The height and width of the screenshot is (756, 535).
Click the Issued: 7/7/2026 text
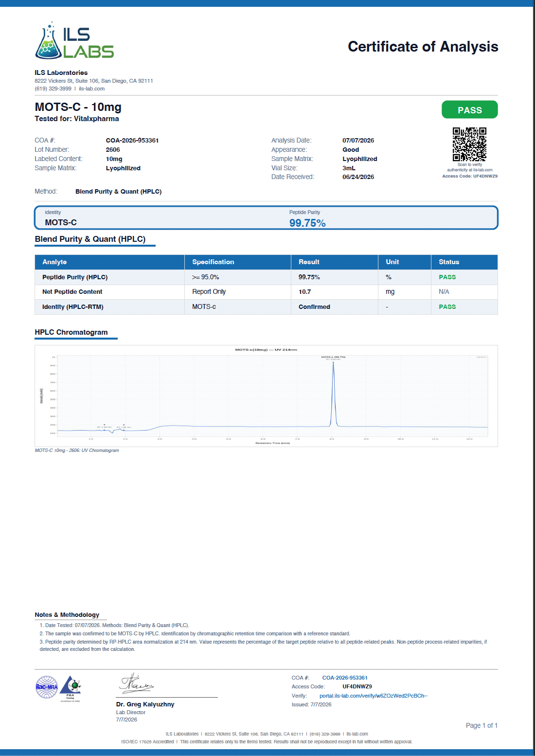[x=312, y=704]
